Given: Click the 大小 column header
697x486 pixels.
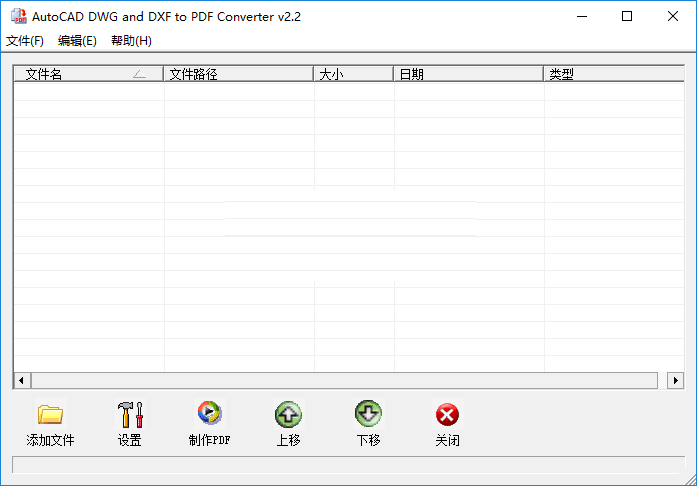Looking at the screenshot, I should pos(354,74).
